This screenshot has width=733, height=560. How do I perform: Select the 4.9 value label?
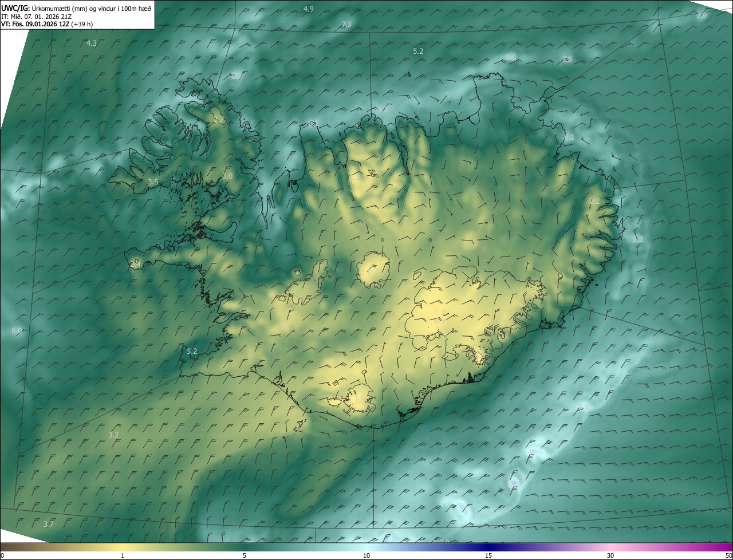(309, 9)
